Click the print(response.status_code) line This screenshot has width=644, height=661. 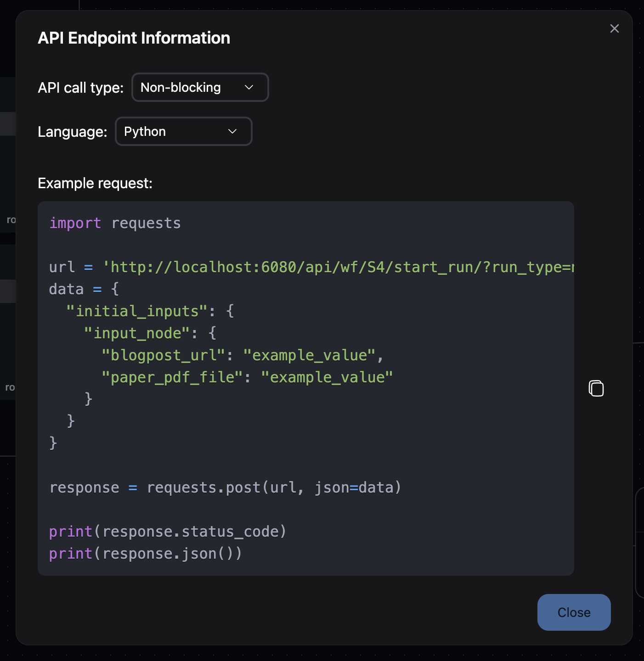[x=168, y=532]
